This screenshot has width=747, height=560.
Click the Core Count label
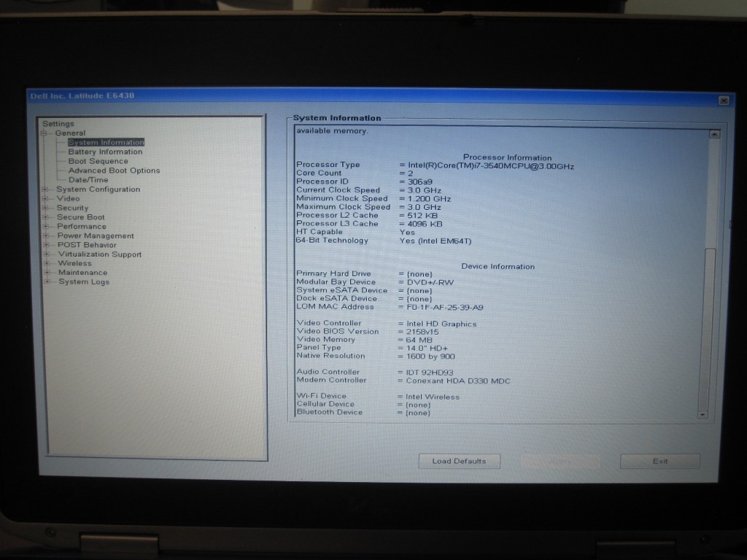click(319, 173)
